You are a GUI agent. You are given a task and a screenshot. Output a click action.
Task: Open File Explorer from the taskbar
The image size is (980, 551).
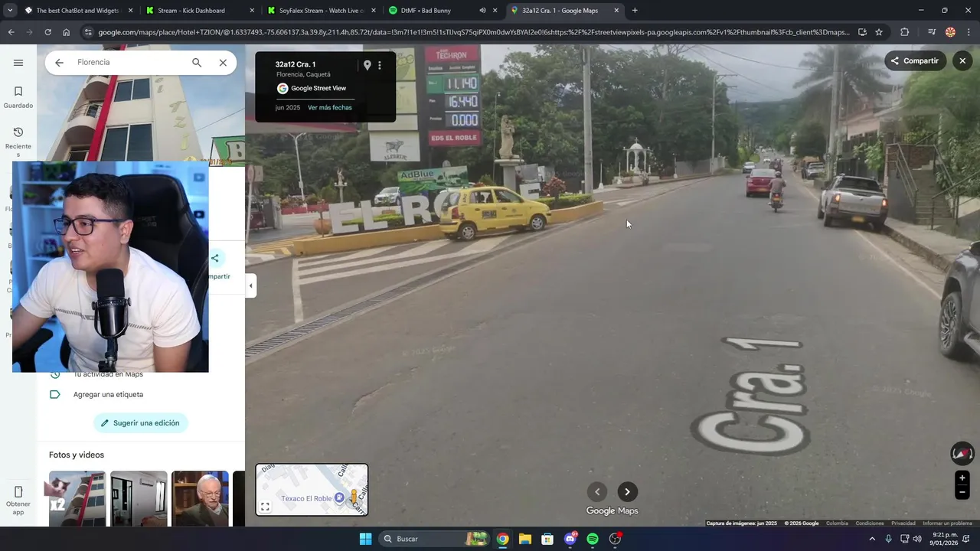pyautogui.click(x=524, y=539)
